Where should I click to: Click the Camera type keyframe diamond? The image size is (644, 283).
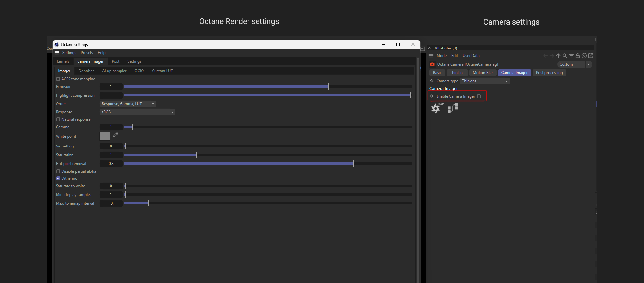click(432, 81)
